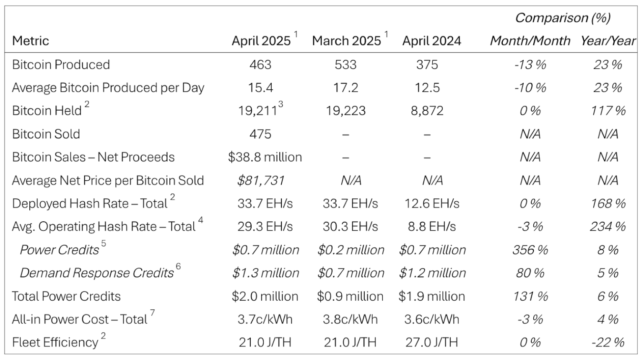The width and height of the screenshot is (644, 361).
Task: Click the Power Credits row label
Action: (x=59, y=250)
